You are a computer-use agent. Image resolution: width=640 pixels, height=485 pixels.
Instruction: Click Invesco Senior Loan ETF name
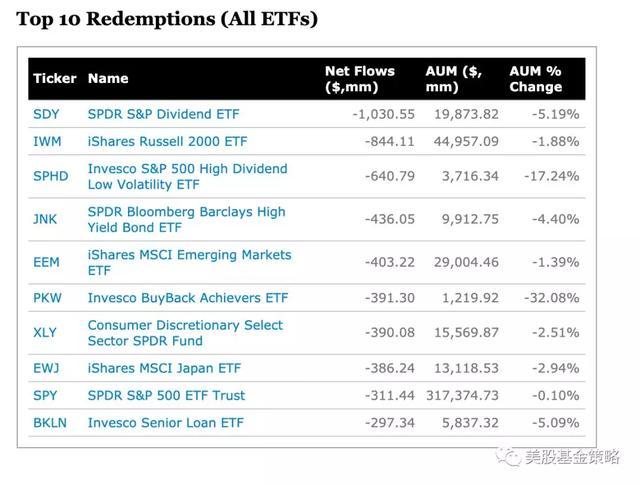coord(165,423)
